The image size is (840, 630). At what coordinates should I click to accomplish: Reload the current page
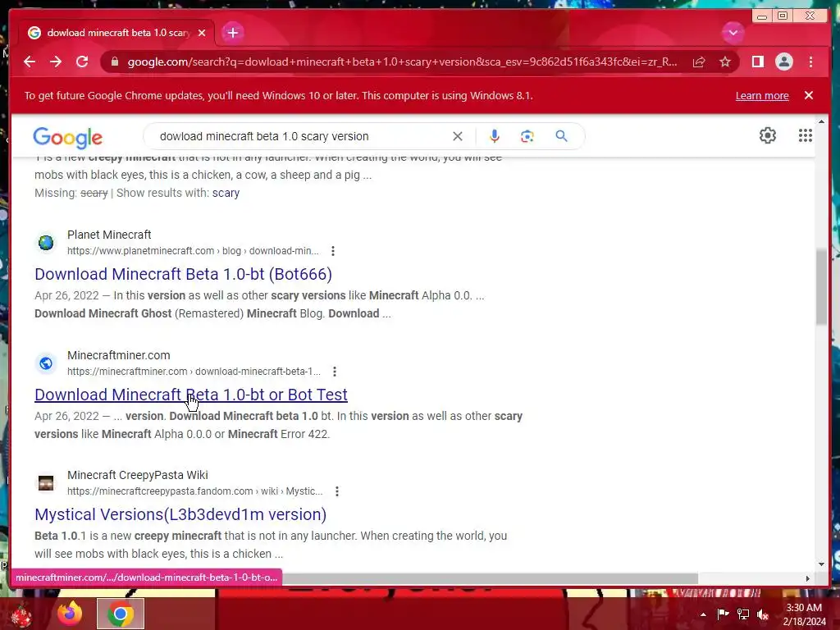click(x=82, y=62)
